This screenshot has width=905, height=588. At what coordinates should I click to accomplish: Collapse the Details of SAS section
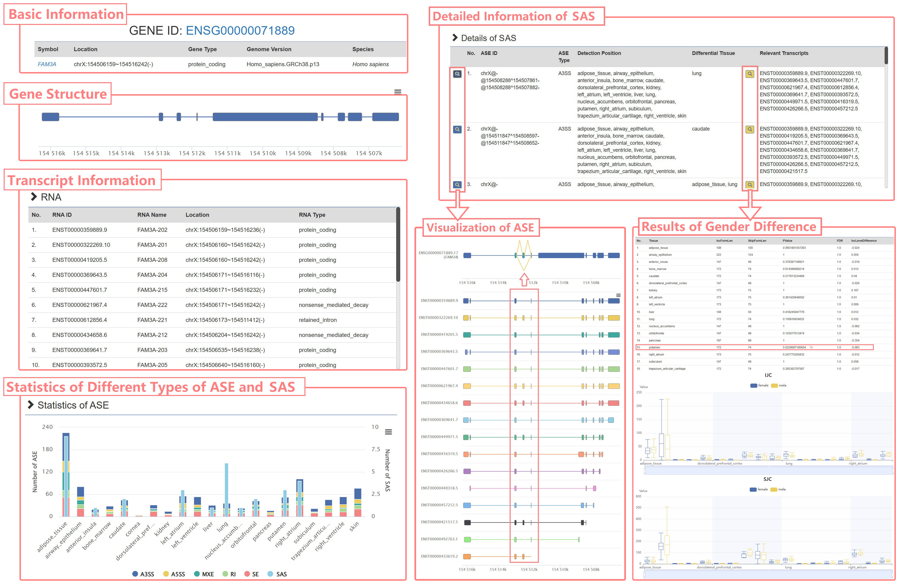(x=455, y=38)
